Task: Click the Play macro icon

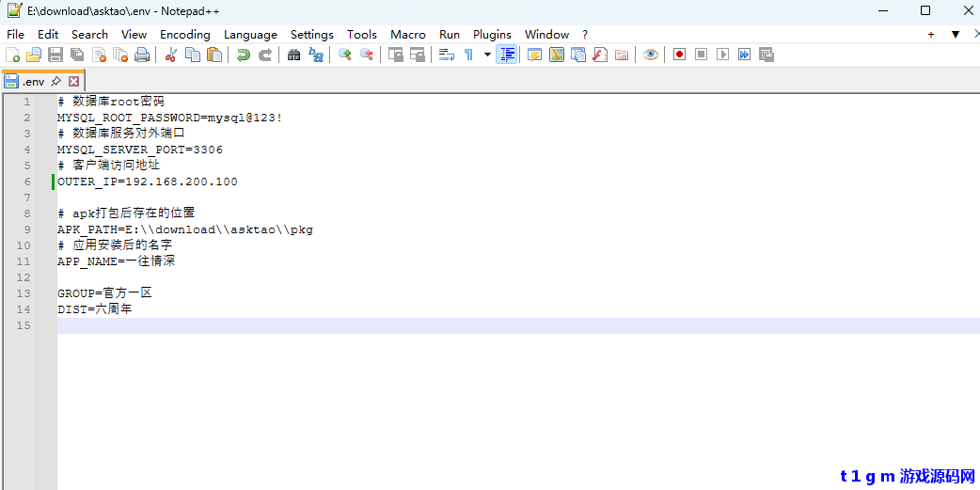Action: tap(722, 55)
